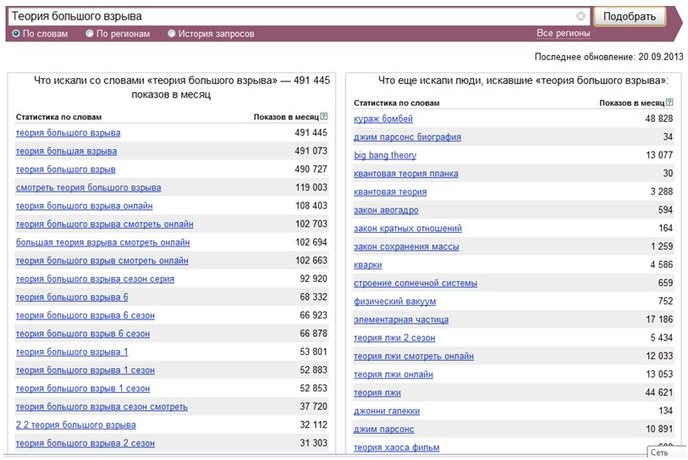Open help icon next to left Показов в месяц
The height and width of the screenshot is (460, 688).
tap(324, 116)
